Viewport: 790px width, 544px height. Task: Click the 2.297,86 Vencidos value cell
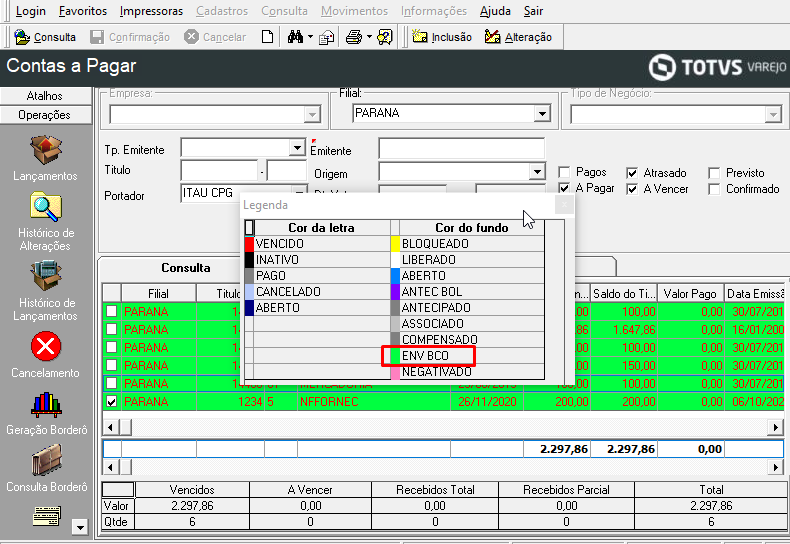pyautogui.click(x=192, y=506)
